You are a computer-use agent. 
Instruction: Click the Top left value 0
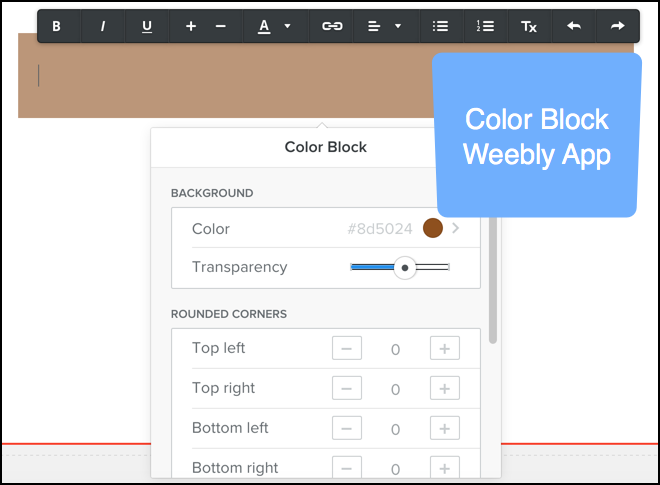[x=395, y=349]
